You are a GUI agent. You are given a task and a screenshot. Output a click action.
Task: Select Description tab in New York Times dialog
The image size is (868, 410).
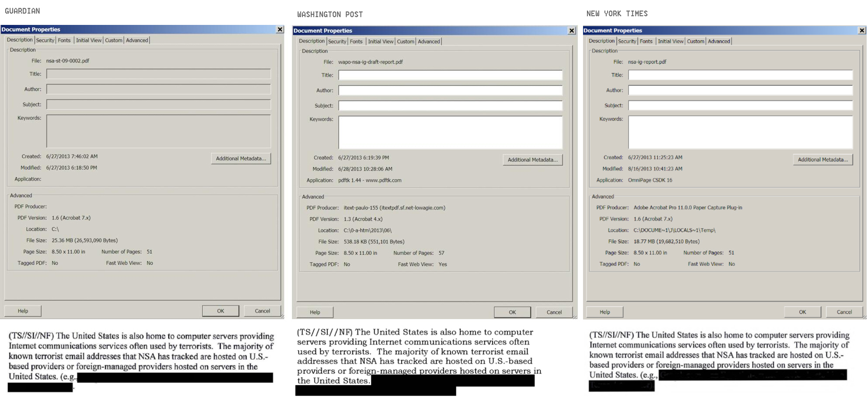click(601, 41)
